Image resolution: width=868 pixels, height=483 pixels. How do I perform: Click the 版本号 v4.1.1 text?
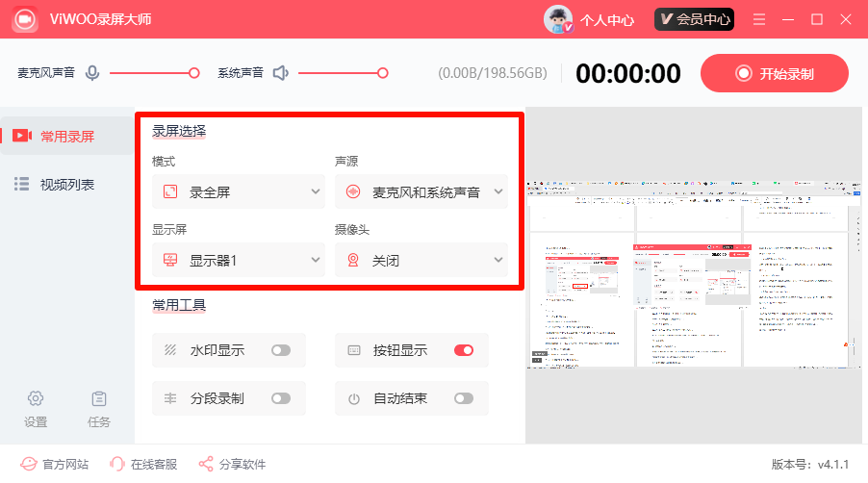(810, 464)
